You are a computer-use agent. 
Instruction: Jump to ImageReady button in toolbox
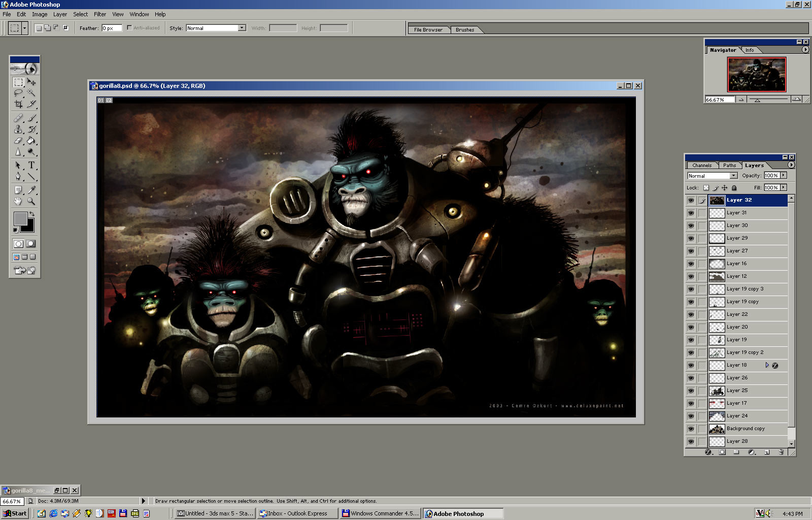(24, 270)
